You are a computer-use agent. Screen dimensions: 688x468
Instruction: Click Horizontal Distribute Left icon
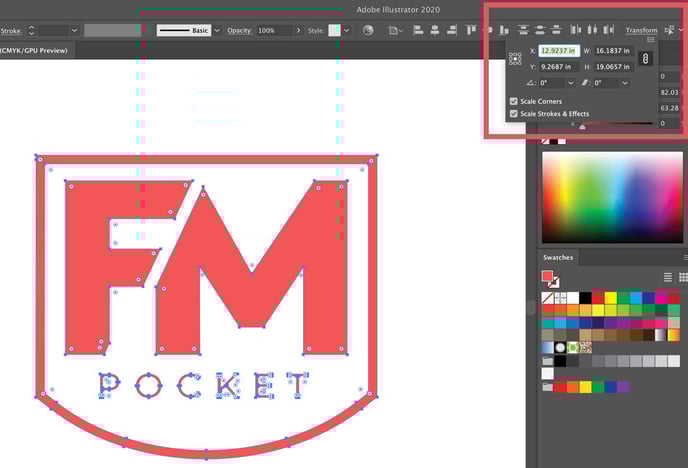click(575, 30)
